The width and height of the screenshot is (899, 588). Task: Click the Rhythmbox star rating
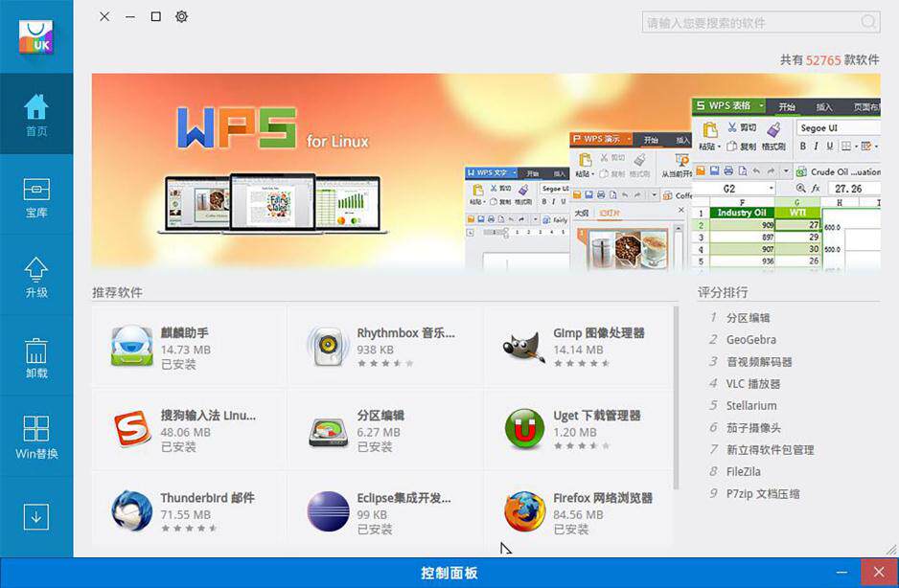click(385, 363)
